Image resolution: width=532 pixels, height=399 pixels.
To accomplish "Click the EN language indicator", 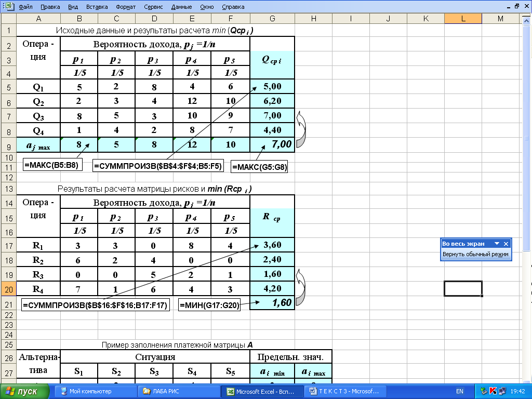I will pyautogui.click(x=459, y=391).
